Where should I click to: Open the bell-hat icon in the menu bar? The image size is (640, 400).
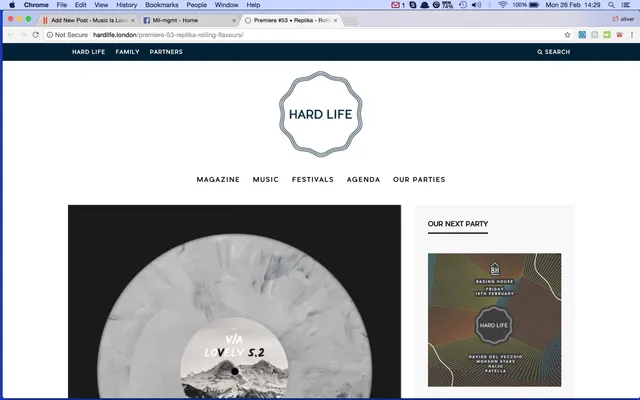coord(424,5)
